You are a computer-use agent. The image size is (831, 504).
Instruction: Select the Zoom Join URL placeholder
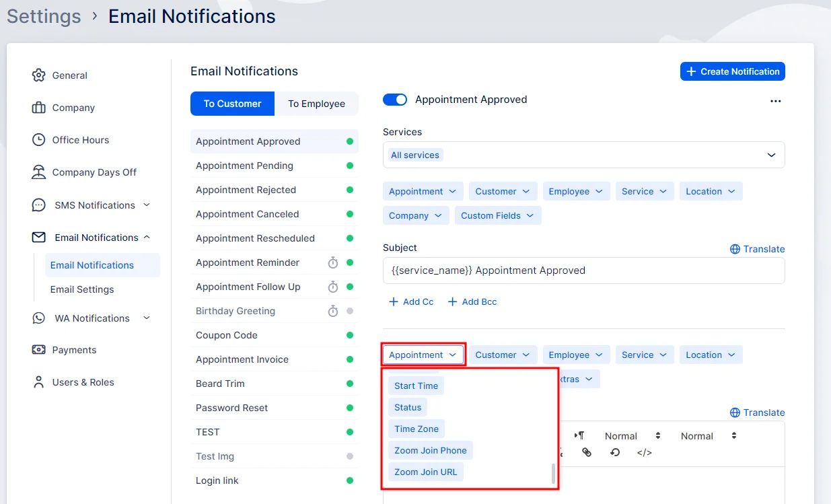[426, 472]
